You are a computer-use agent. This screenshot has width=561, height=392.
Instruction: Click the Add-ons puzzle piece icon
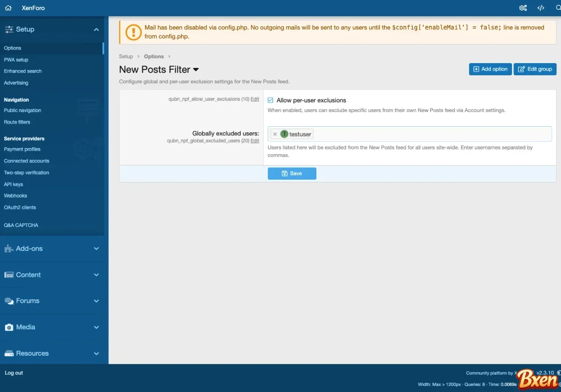(x=9, y=249)
